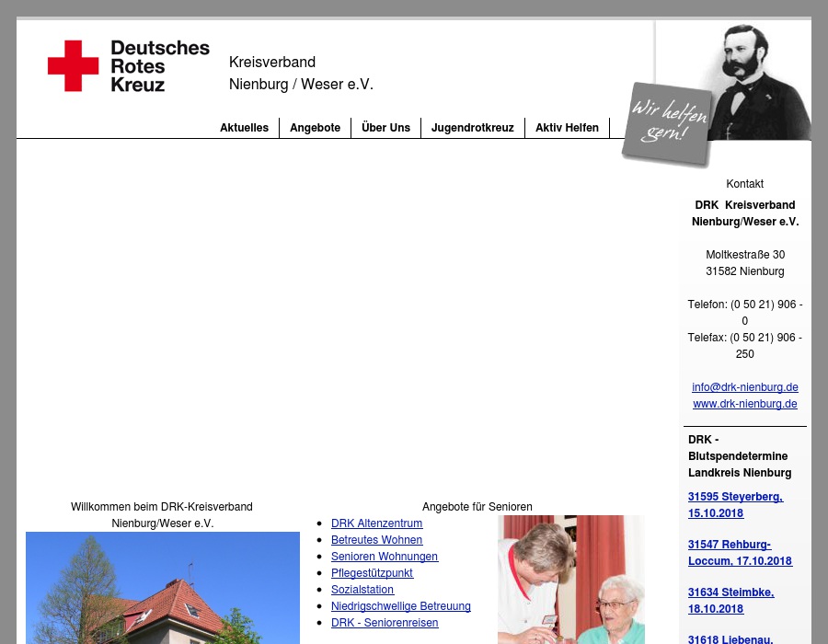This screenshot has width=828, height=644.
Task: Open the DRK Altenzentrum link
Action: click(376, 523)
